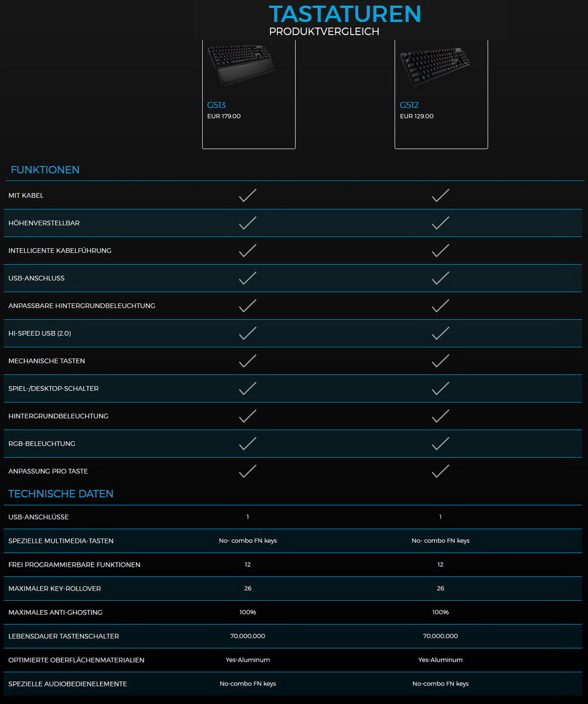
Task: Click the G513 checkmark for Mit Kabel
Action: tap(248, 195)
